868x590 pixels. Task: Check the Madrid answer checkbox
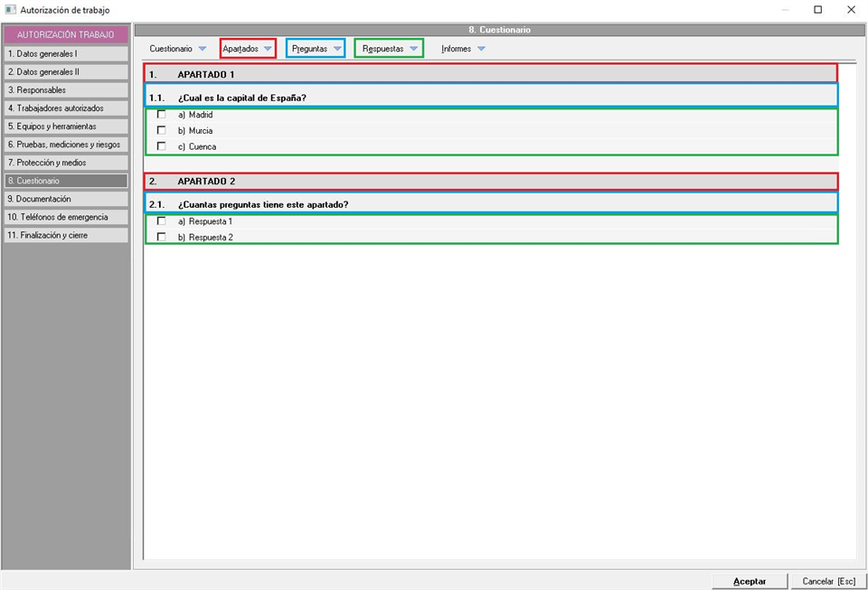click(162, 115)
